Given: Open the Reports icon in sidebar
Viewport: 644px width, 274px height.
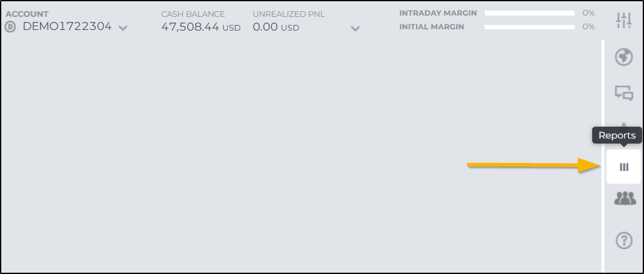Looking at the screenshot, I should click(x=623, y=167).
